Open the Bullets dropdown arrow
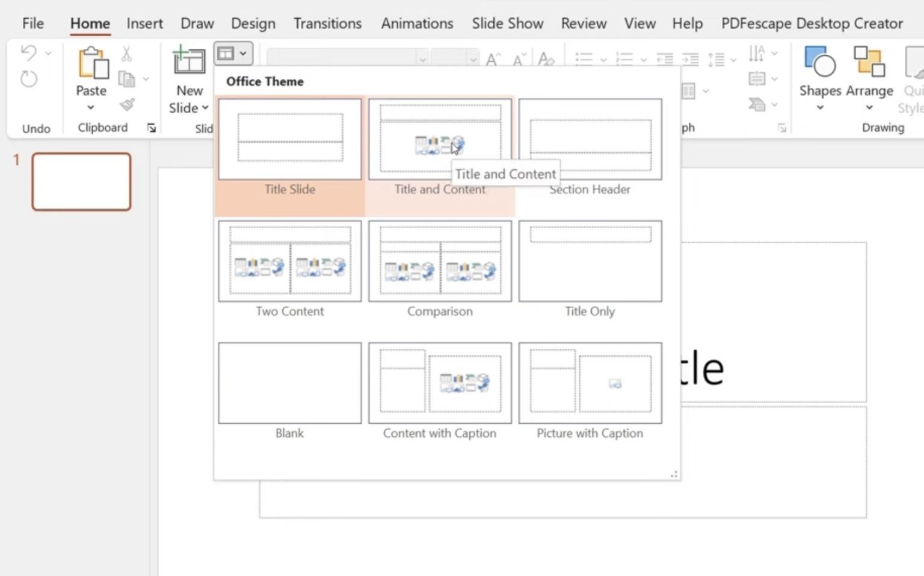 (603, 59)
